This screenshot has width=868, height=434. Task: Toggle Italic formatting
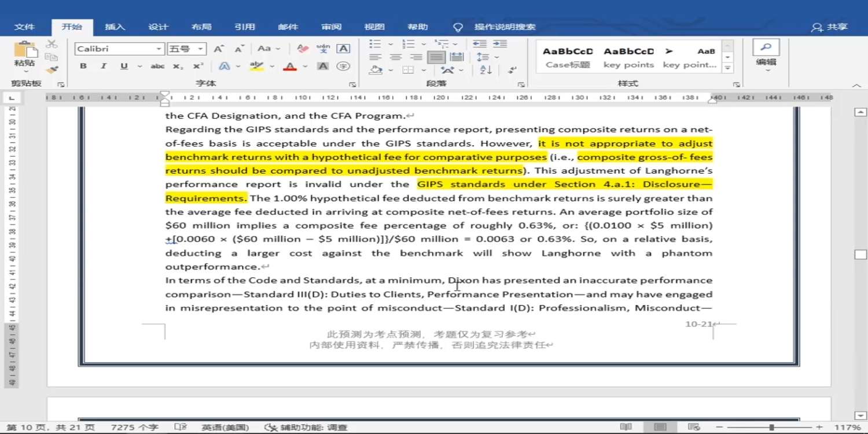tap(104, 67)
